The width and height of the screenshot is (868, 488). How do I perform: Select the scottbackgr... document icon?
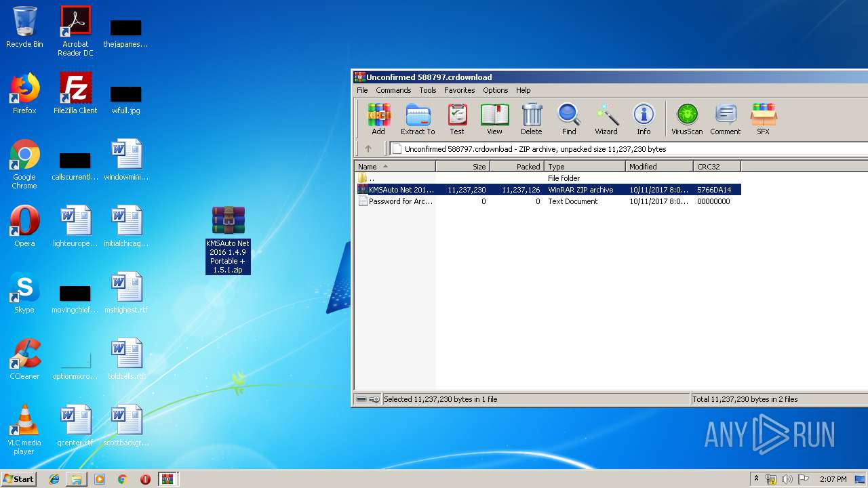pos(126,426)
